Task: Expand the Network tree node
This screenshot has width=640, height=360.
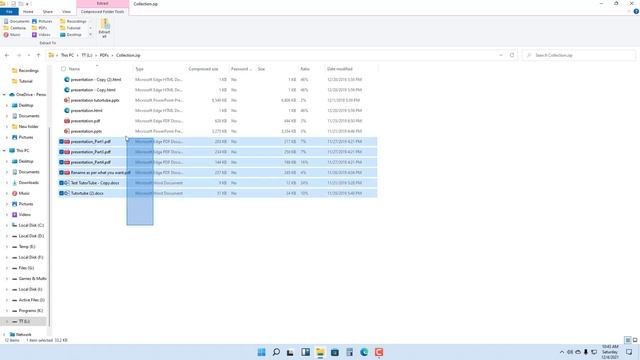Action: pos(4,335)
